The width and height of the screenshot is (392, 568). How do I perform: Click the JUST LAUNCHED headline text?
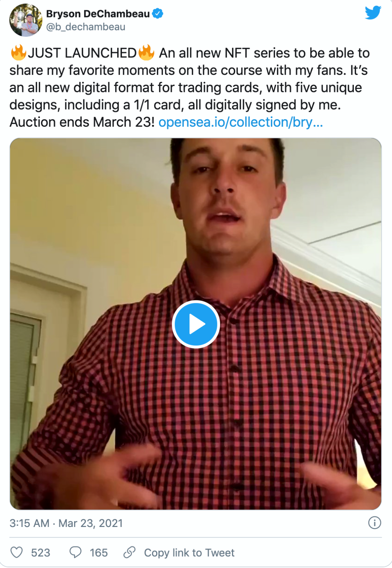(x=82, y=53)
